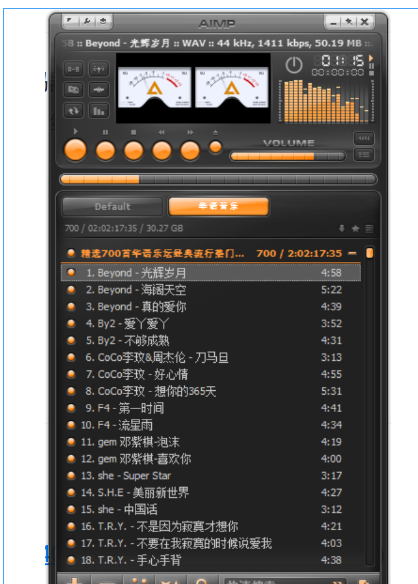Open settings with the wrench icon
This screenshot has width=418, height=584.
[87, 21]
